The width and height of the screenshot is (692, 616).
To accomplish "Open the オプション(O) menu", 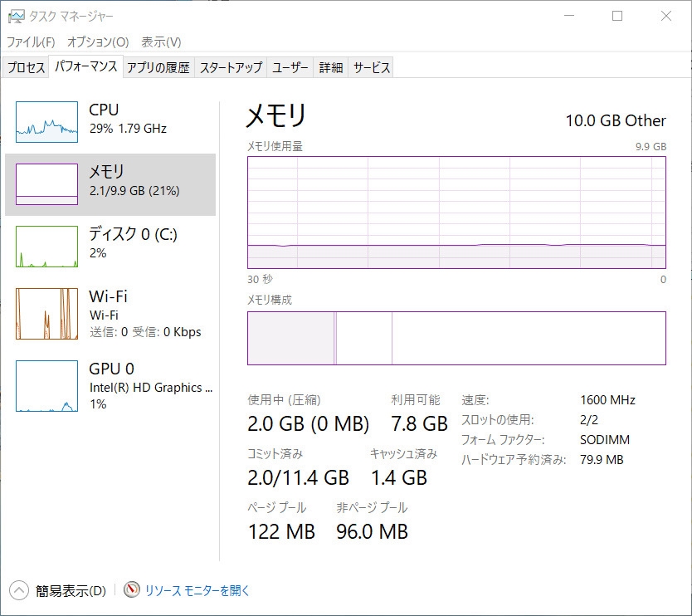I will pos(98,42).
